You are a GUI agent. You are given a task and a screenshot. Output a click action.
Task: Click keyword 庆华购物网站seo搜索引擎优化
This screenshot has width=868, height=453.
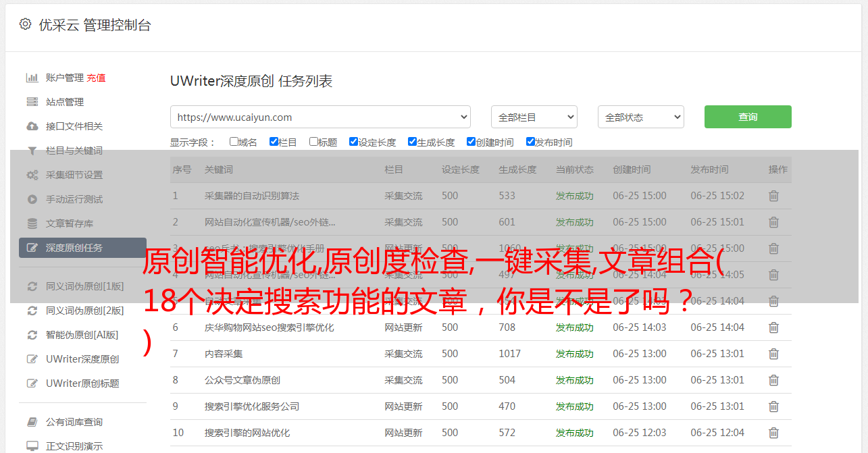(x=269, y=327)
